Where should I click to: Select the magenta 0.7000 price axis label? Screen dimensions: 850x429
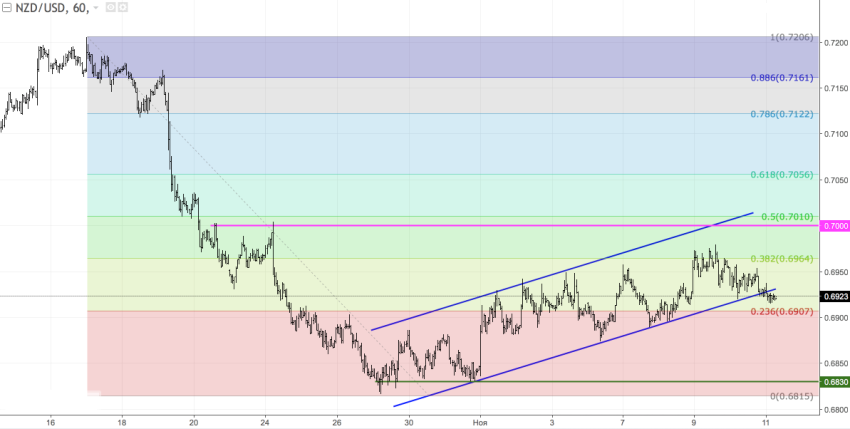coord(835,226)
